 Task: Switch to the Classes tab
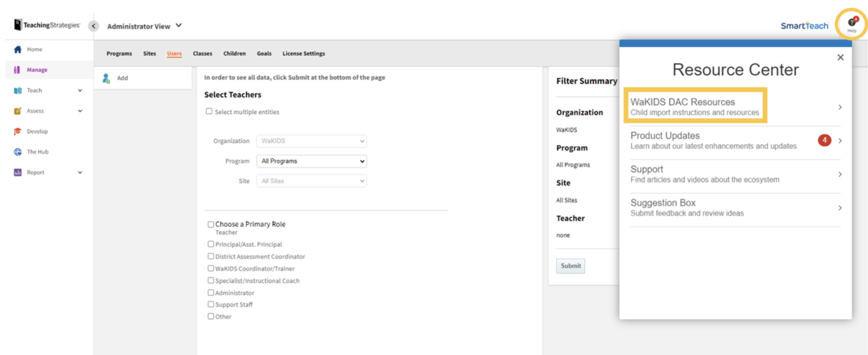202,54
